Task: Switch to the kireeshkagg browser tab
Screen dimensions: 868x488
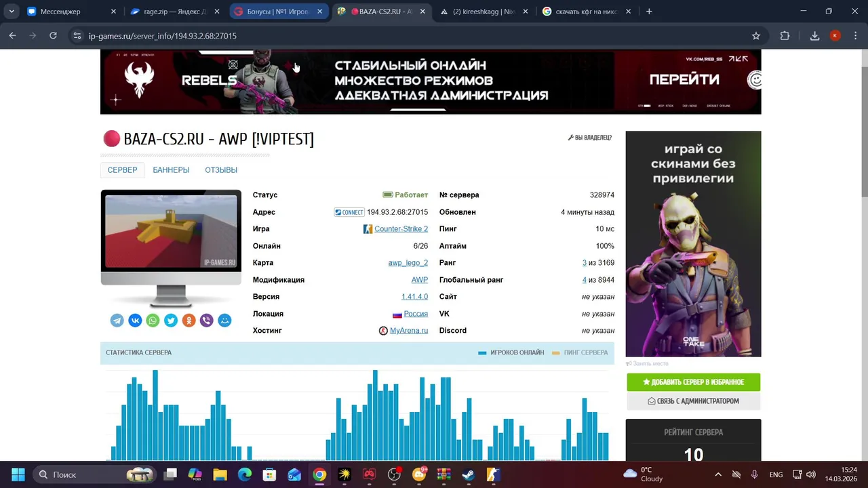Action: pyautogui.click(x=483, y=12)
